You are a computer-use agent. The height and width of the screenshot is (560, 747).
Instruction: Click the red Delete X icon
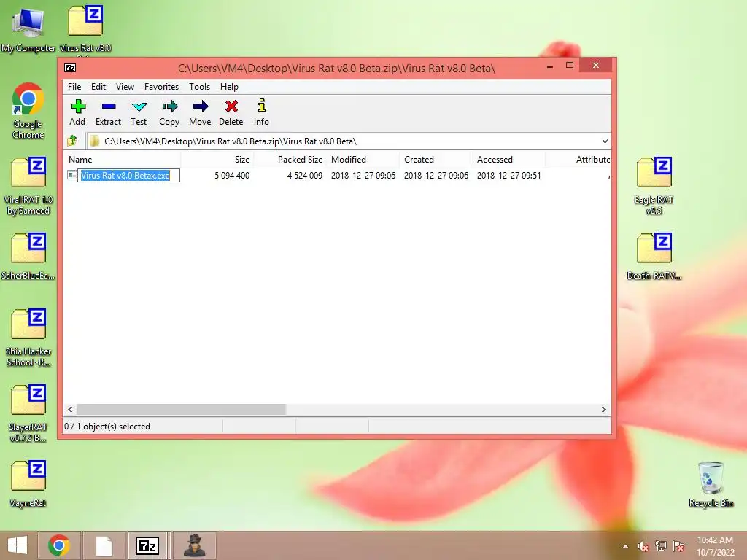[x=231, y=106]
